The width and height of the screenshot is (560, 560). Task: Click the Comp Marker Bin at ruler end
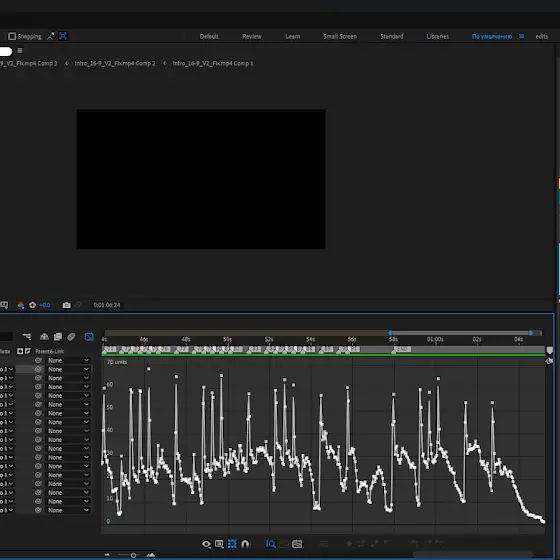point(550,350)
